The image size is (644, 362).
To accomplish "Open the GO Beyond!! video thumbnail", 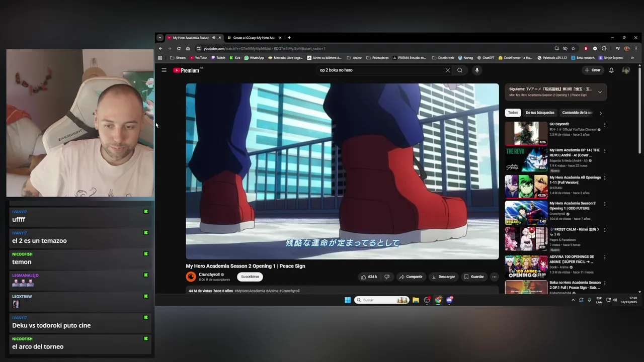I will coord(526,133).
